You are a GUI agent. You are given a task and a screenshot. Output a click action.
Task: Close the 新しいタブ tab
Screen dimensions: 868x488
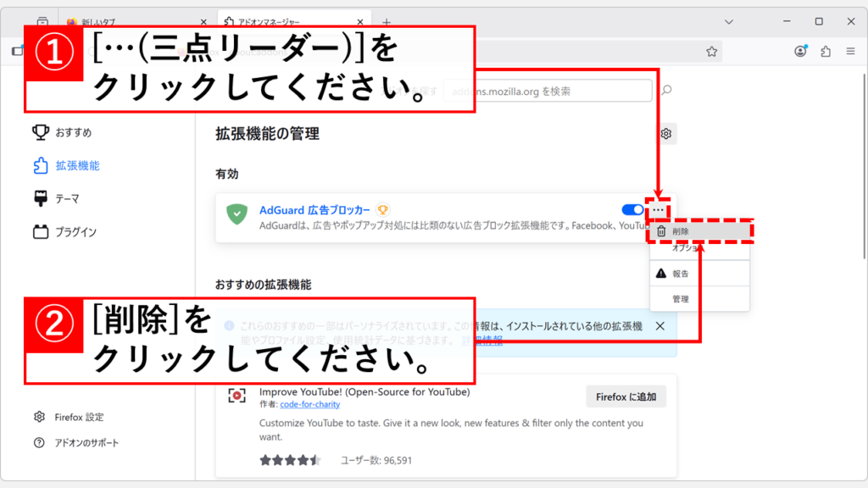(x=203, y=22)
